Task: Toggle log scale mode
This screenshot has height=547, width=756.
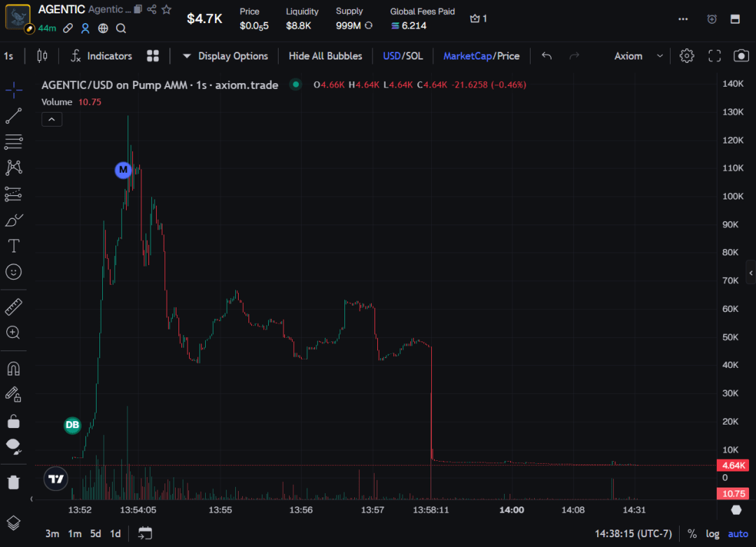Action: [713, 534]
